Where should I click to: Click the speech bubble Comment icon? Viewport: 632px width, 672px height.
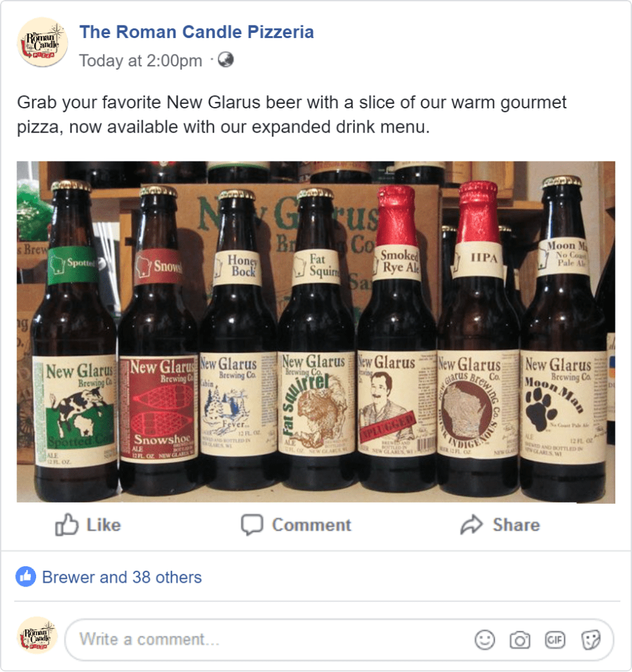pos(252,525)
